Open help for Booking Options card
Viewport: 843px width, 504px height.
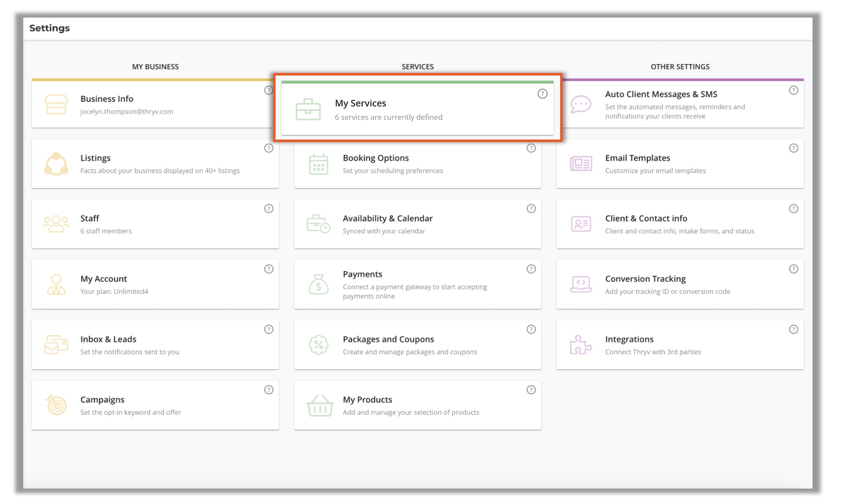(531, 148)
